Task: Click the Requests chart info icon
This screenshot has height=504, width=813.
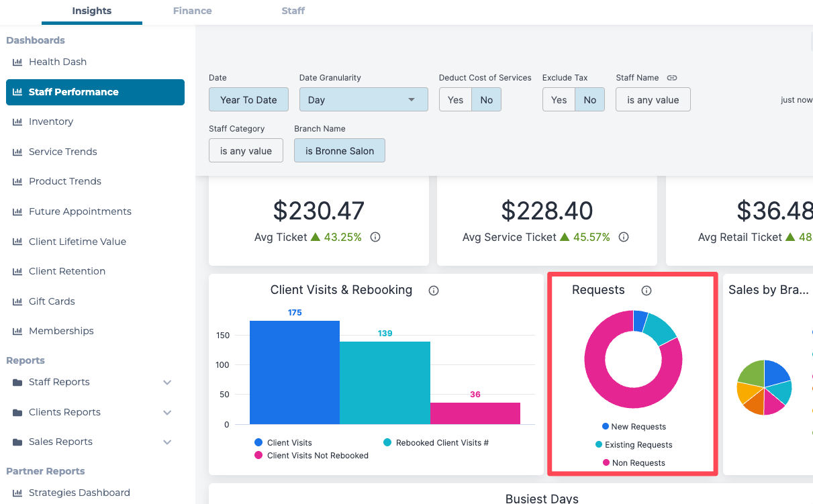Action: pos(647,291)
